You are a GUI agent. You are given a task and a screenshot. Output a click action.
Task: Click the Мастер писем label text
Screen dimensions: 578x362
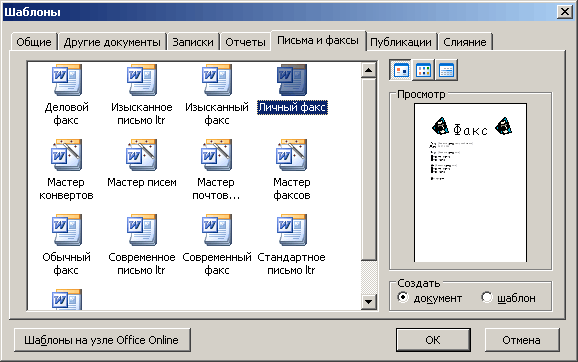pos(142,182)
